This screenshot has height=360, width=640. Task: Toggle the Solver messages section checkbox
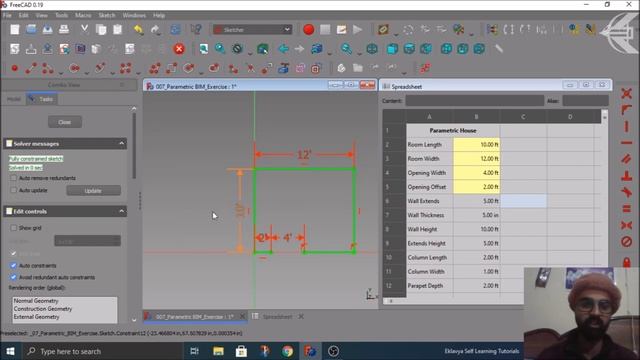pyautogui.click(x=9, y=144)
